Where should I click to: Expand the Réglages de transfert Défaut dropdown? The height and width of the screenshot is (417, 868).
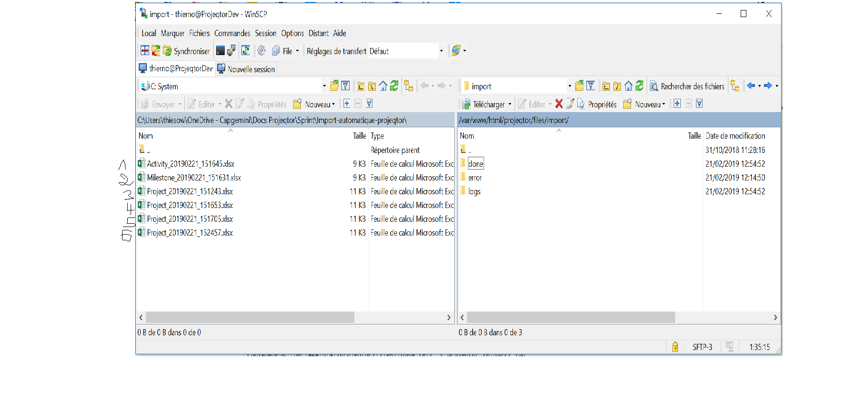click(441, 51)
